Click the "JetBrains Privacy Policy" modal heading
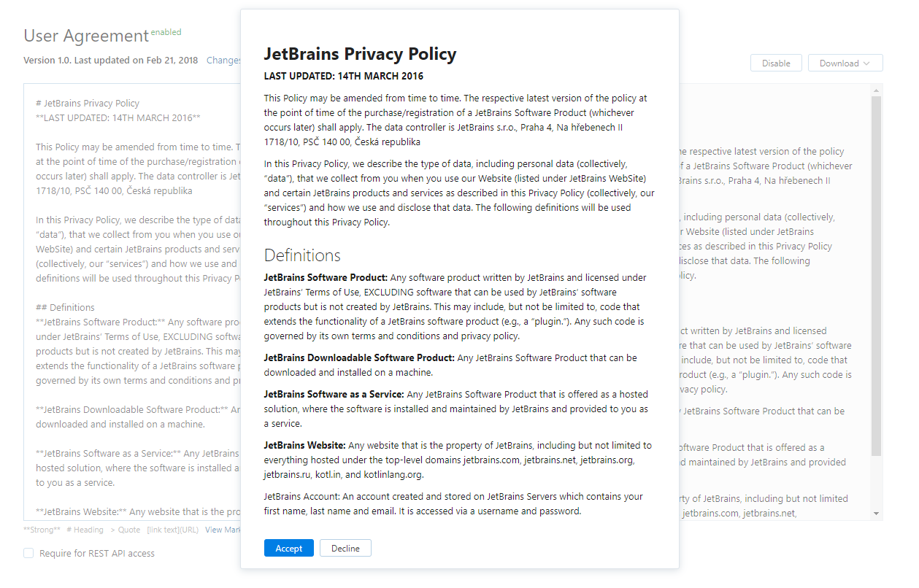 359,54
